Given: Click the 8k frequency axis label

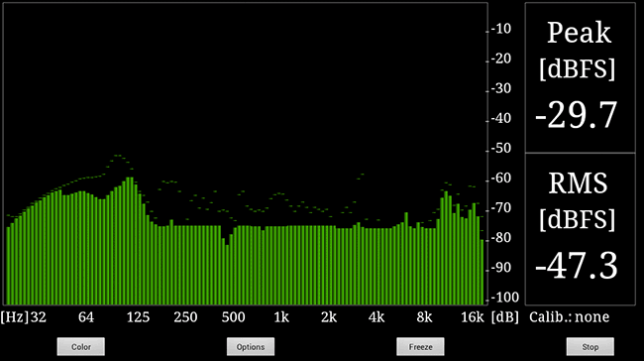Looking at the screenshot, I should coord(424,317).
